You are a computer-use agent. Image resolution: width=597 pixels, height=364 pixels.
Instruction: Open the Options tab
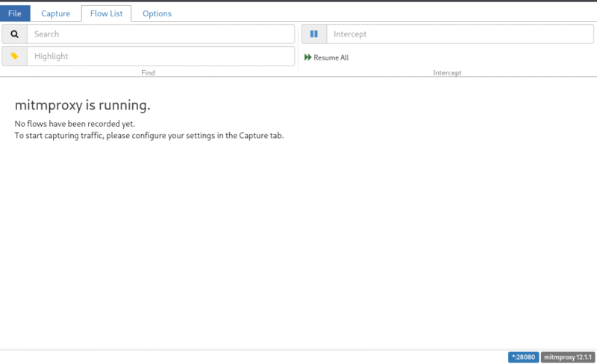pos(157,13)
